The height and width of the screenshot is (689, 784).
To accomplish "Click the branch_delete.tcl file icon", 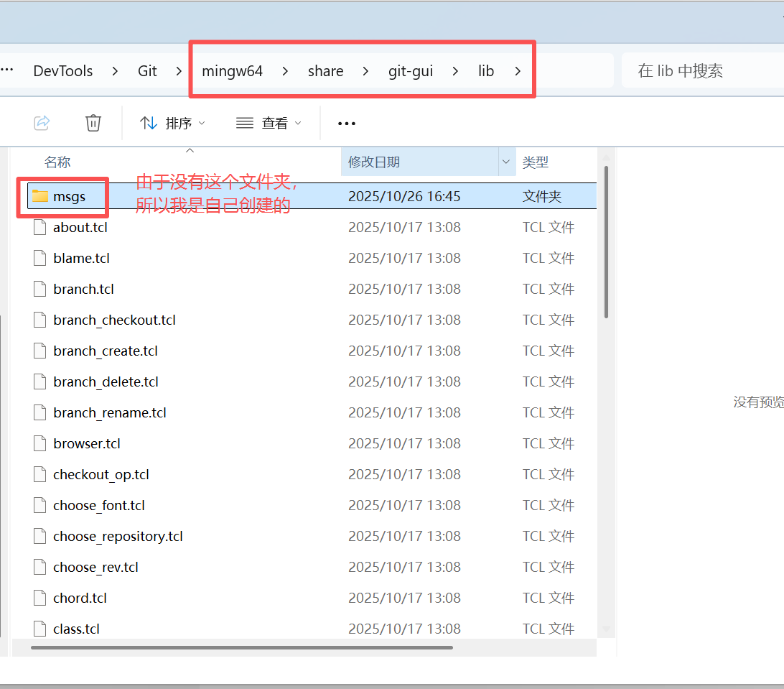I will 40,382.
